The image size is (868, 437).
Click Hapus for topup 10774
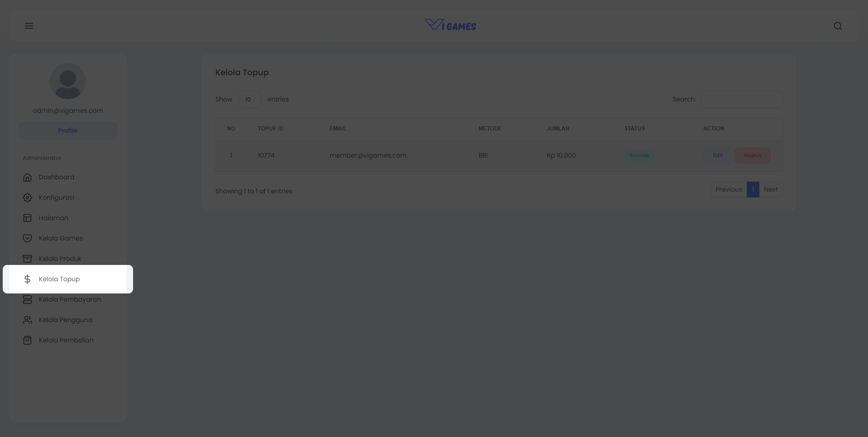tap(753, 155)
